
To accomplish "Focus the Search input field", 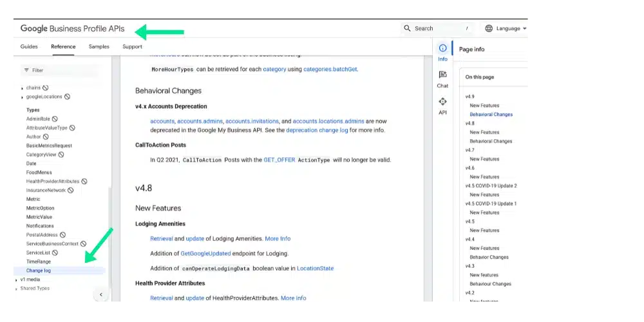I will click(x=436, y=28).
